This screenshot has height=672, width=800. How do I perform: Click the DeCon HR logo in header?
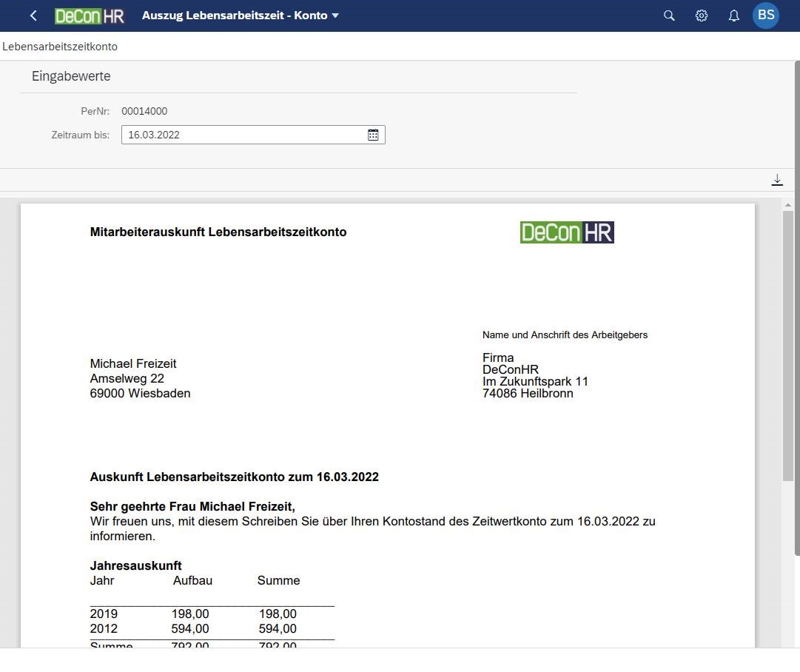90,16
